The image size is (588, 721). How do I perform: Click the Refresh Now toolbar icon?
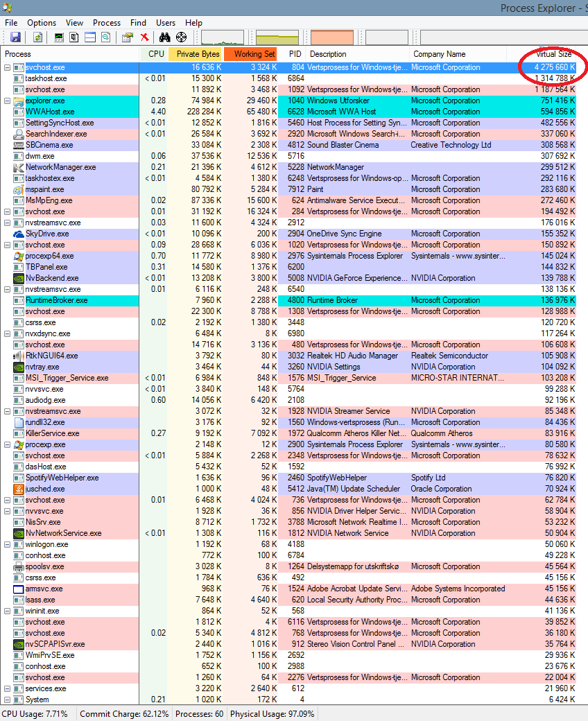click(37, 37)
